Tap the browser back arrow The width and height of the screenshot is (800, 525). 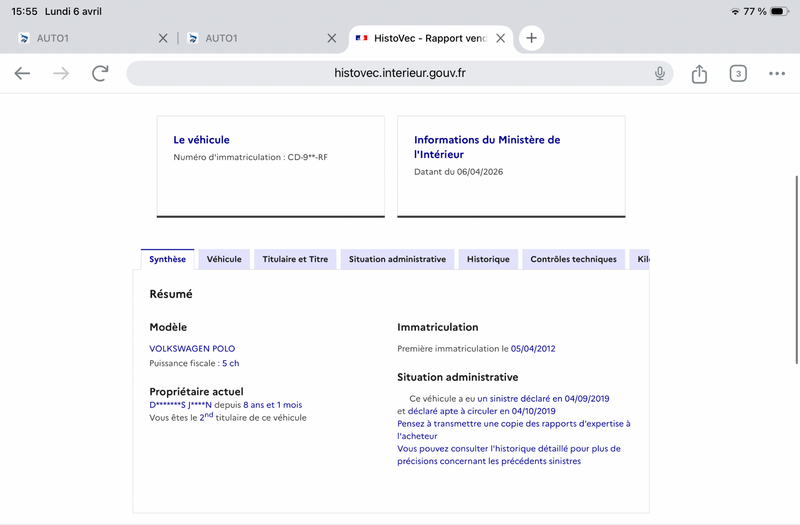(x=22, y=73)
